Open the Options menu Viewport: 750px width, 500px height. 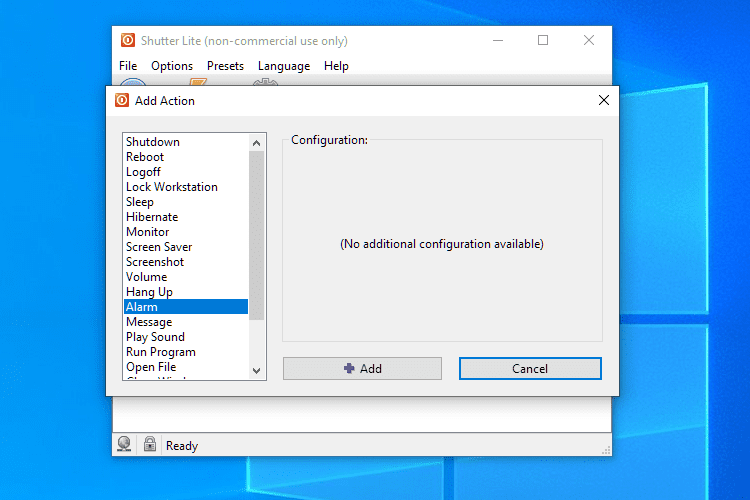(172, 66)
